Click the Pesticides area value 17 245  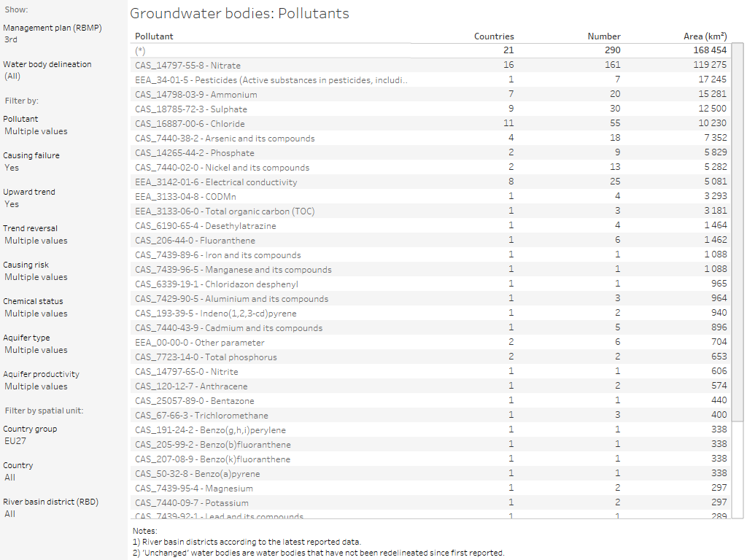pyautogui.click(x=712, y=79)
